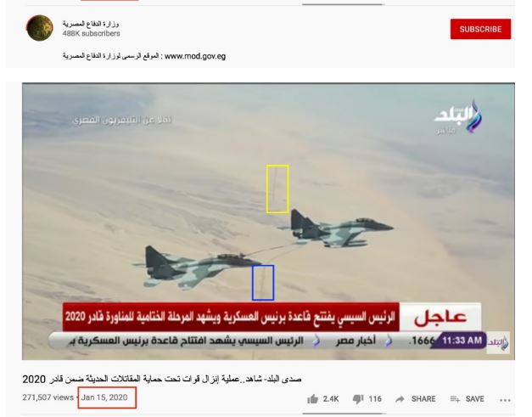Click the thumbs-up like icon
Viewport: 532px width, 417px height.
coord(313,399)
